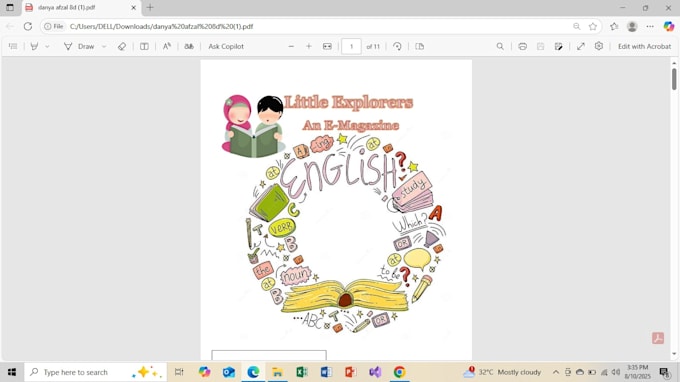
Task: Click the vertical scrollbar thumb
Action: (x=674, y=79)
